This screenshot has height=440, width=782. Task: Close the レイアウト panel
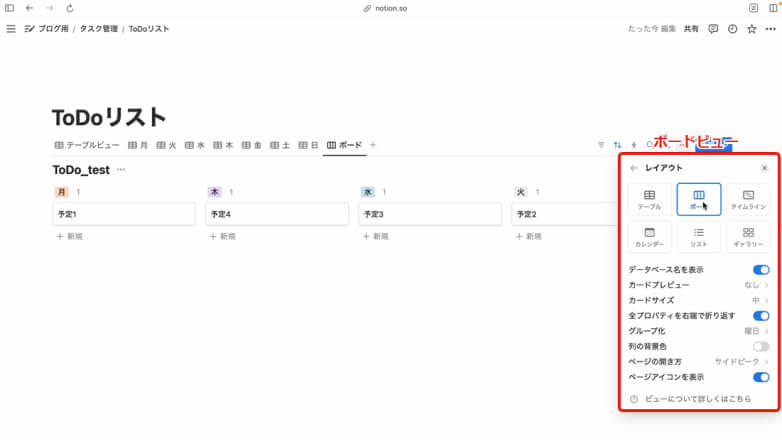tap(764, 168)
